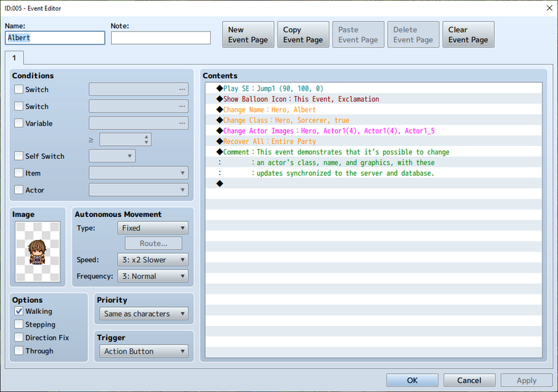Select Change Name Hero, Albert command

[x=374, y=110]
